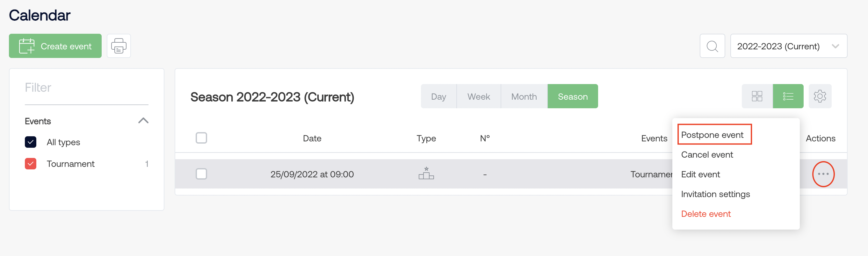Click the three-dots actions button
The image size is (868, 256).
point(823,174)
